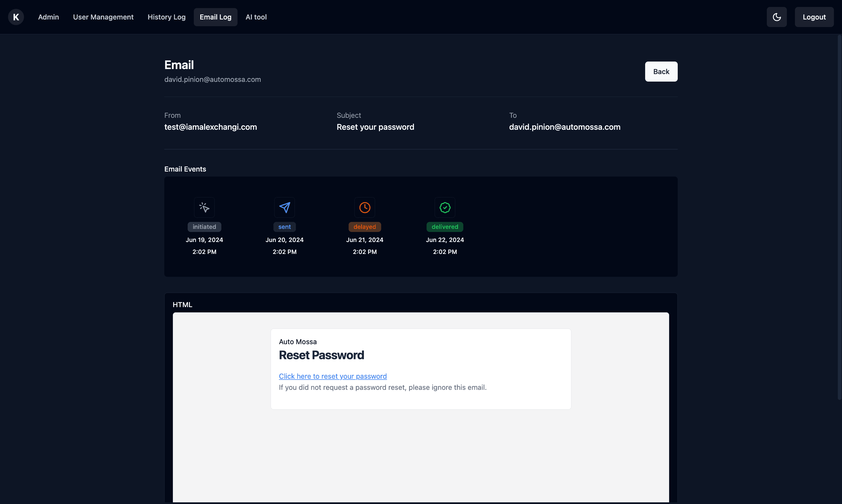Open the AI tool page
This screenshot has width=842, height=504.
256,17
